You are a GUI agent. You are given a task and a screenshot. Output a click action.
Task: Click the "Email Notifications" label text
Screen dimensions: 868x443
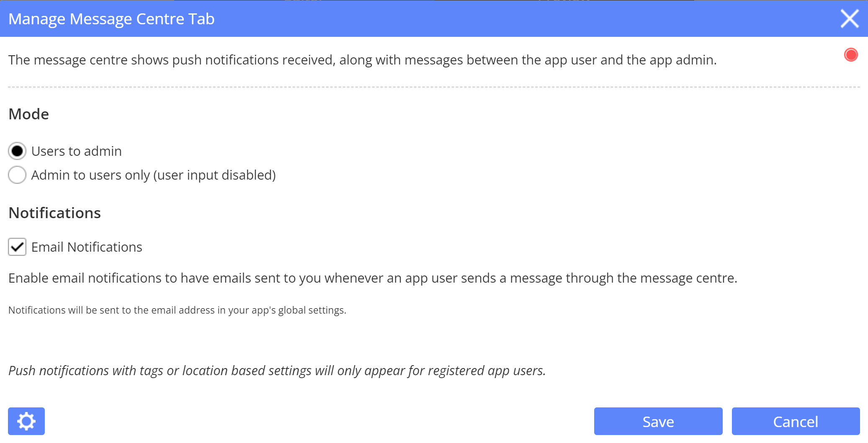point(87,247)
